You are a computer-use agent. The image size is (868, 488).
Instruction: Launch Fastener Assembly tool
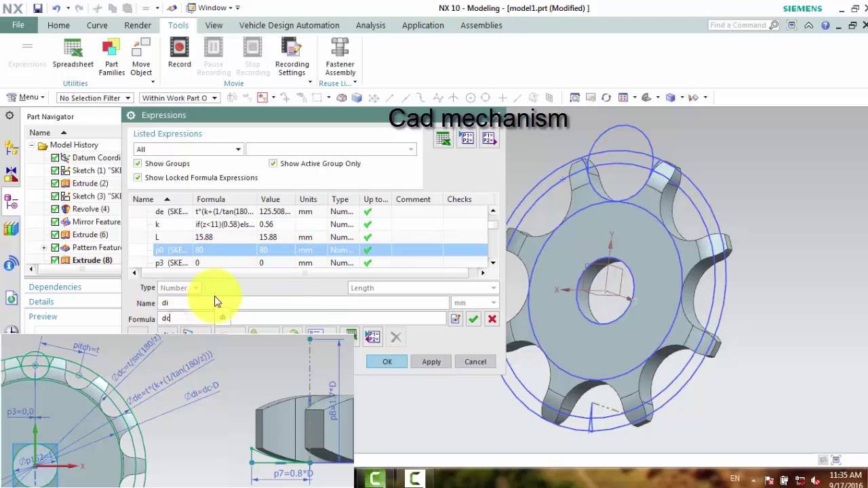point(340,57)
